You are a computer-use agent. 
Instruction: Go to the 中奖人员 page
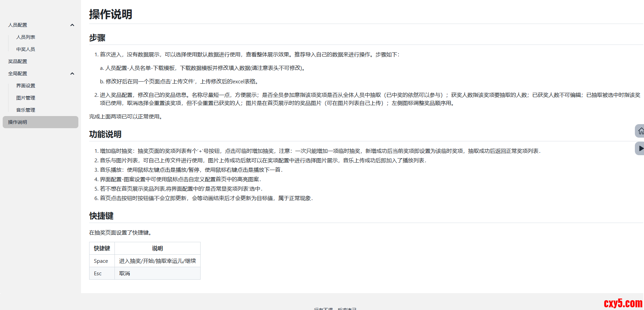pos(26,49)
